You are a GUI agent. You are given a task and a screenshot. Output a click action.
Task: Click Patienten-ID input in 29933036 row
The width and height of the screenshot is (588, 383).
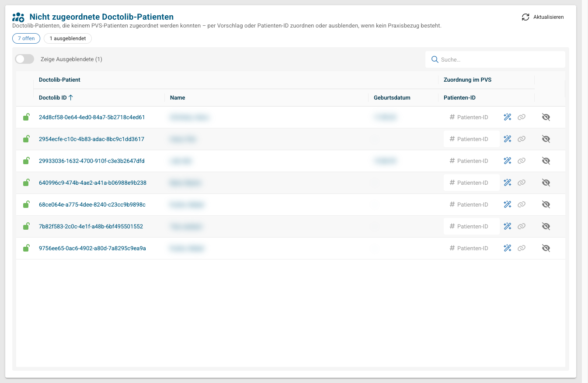pyautogui.click(x=471, y=161)
